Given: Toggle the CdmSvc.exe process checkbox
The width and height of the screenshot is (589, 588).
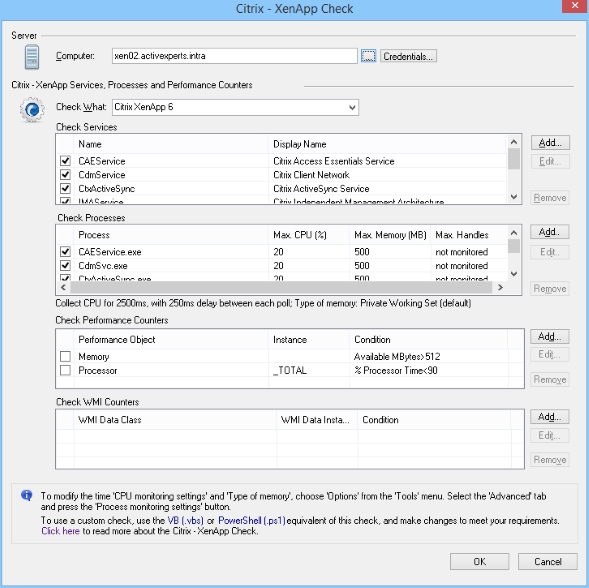Looking at the screenshot, I should pos(65,265).
